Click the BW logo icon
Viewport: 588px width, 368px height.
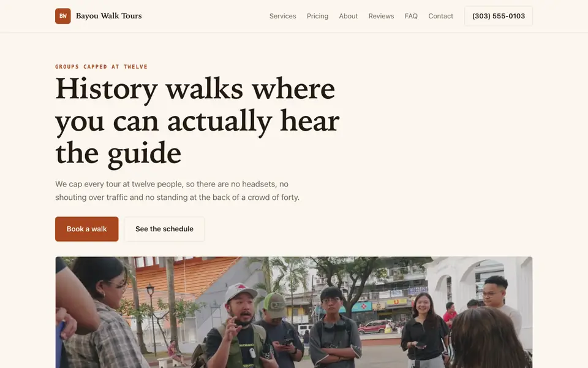tap(63, 16)
